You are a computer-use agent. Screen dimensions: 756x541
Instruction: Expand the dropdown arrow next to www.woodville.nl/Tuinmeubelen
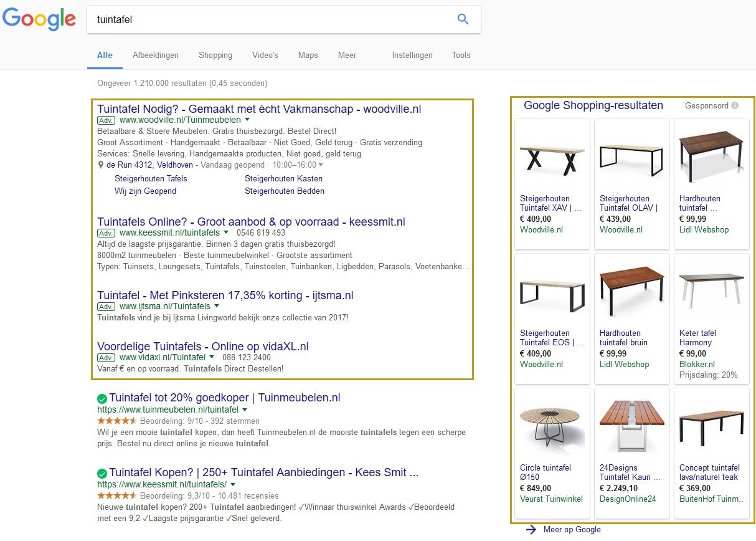247,120
